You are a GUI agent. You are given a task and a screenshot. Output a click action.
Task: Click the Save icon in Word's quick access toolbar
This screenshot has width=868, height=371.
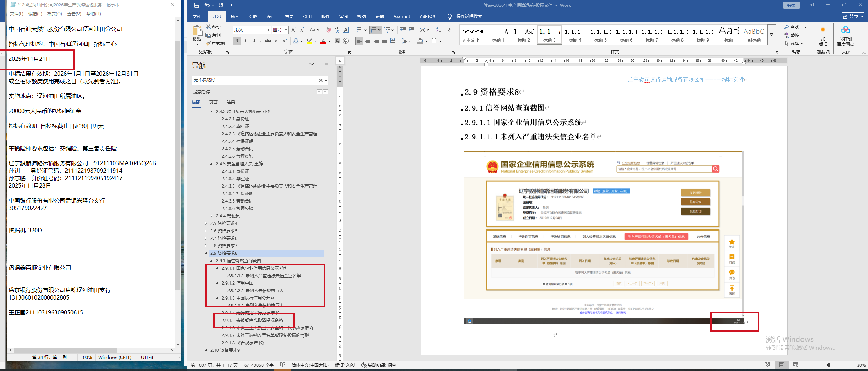pos(197,5)
